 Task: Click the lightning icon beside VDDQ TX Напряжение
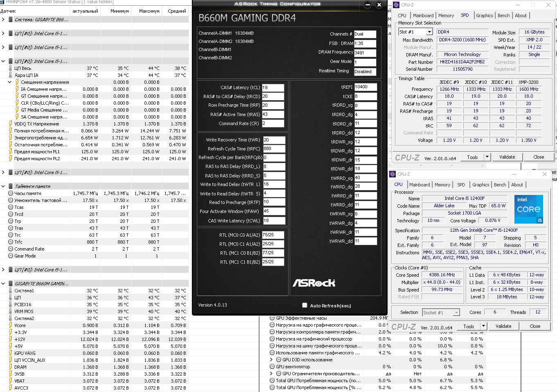pos(11,124)
